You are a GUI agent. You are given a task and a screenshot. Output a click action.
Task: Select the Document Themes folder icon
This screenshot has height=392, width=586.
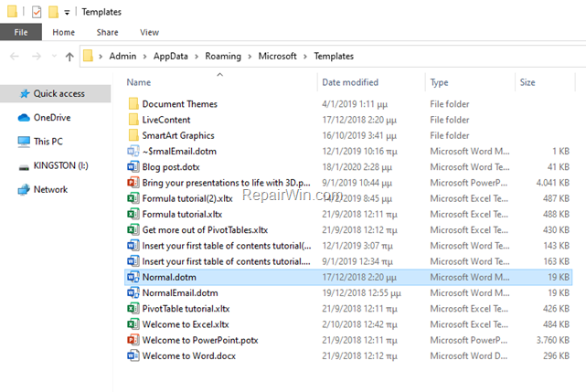point(133,104)
